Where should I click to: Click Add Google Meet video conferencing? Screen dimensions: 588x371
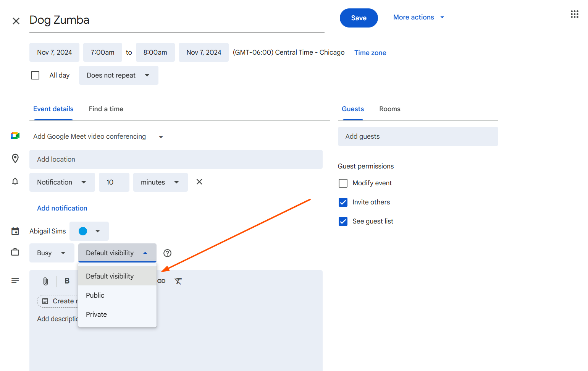[89, 136]
